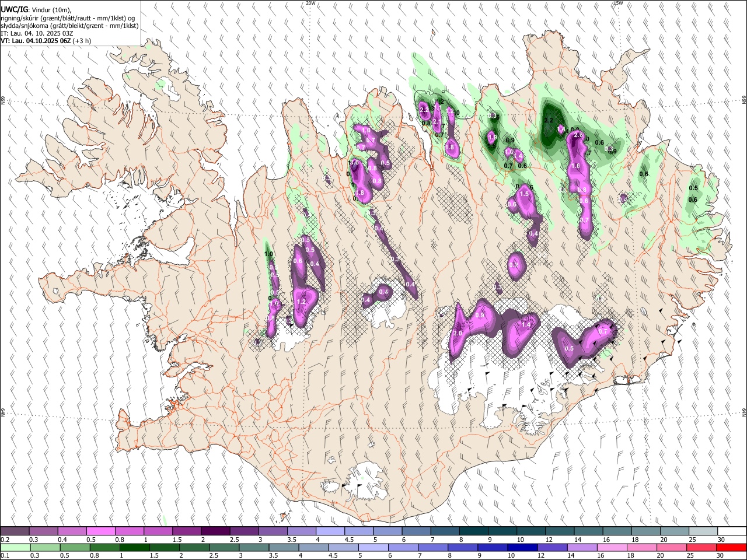Viewport: 747px width, 560px height.
Task: Click the darkest purple swatch at 2 in snow legend
Action: pos(215,531)
